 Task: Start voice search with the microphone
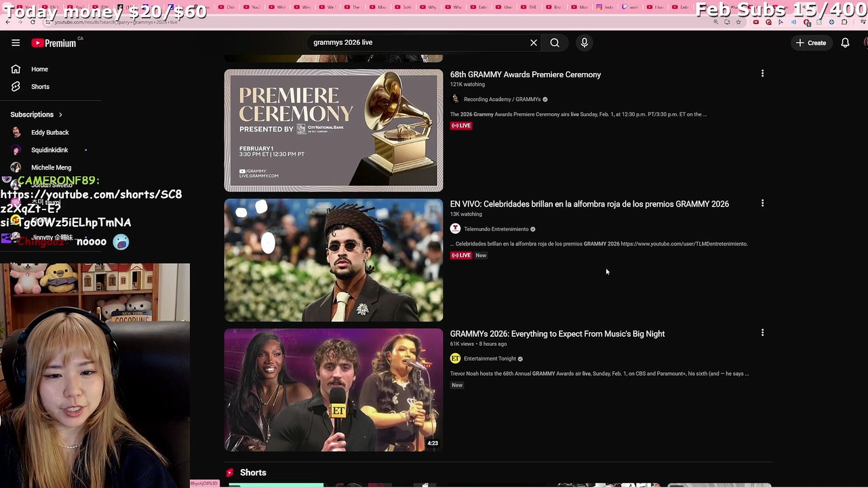pyautogui.click(x=585, y=43)
